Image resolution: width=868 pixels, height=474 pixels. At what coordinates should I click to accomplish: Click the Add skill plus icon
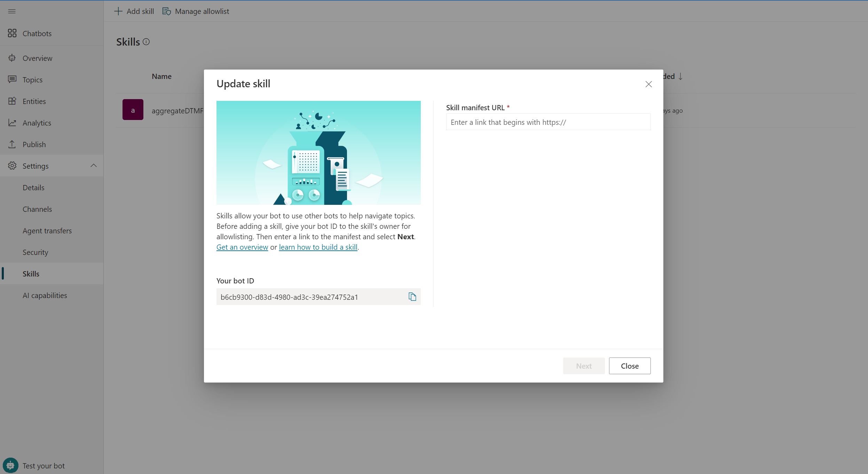[118, 11]
